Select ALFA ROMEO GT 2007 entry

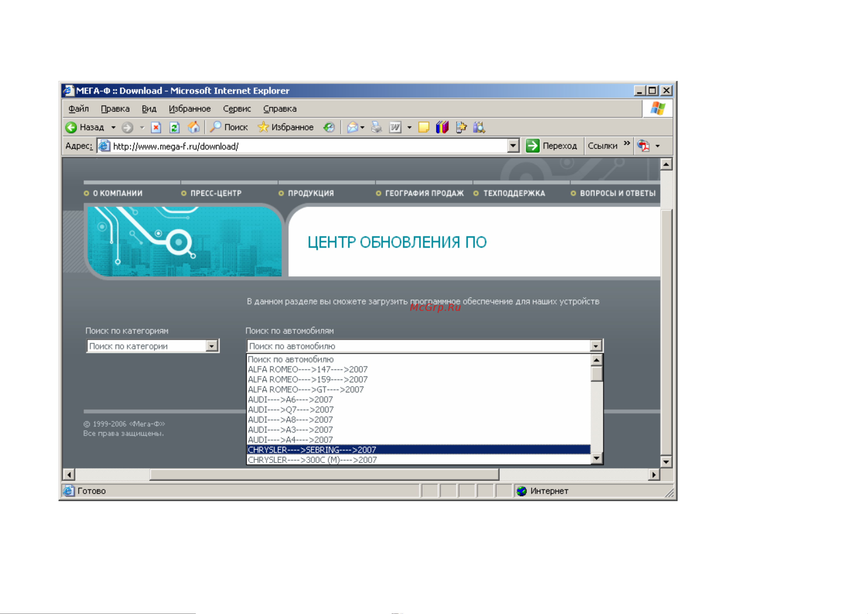coord(418,390)
